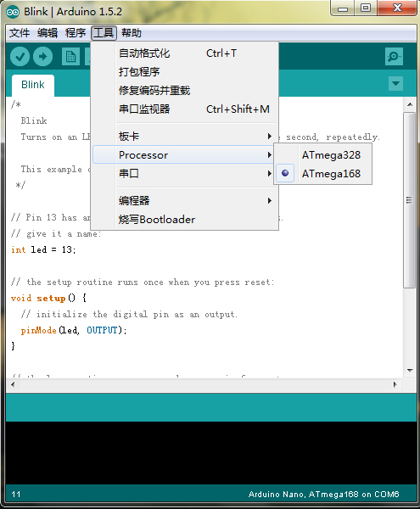Choose 烧写Bootloader menu entry
The height and width of the screenshot is (509, 420).
click(185, 220)
